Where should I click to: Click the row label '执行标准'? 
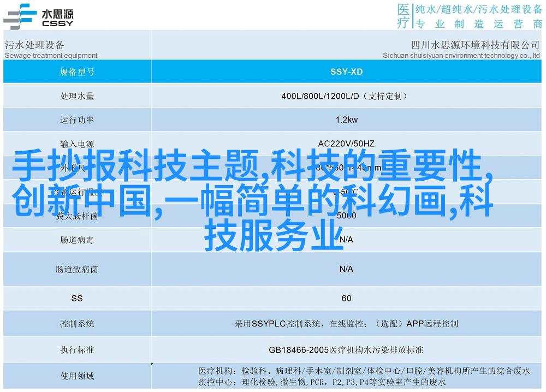click(77, 350)
